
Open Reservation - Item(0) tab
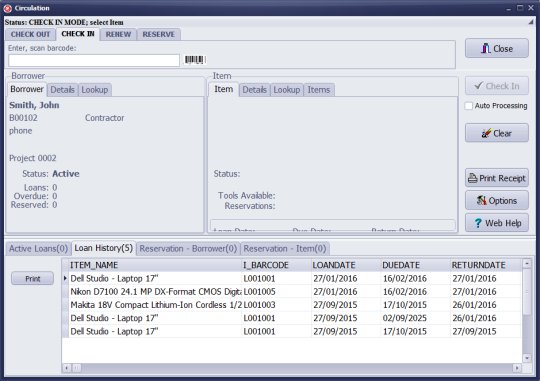coord(285,248)
